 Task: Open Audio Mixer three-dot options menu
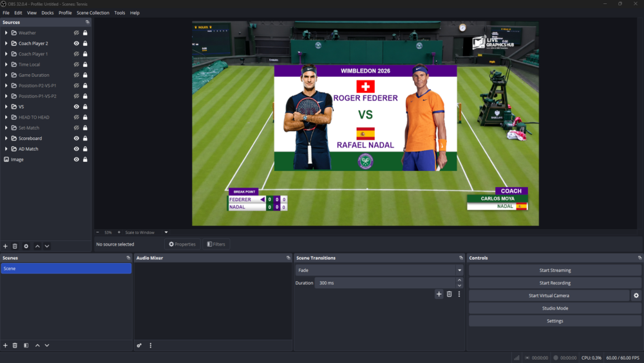(x=150, y=346)
